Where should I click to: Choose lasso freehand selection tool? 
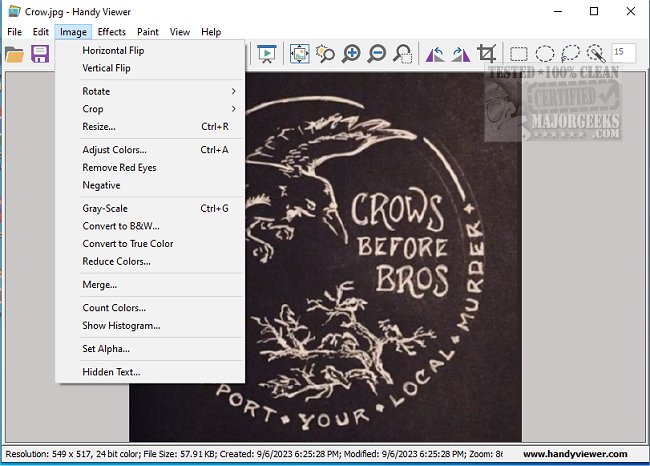570,54
